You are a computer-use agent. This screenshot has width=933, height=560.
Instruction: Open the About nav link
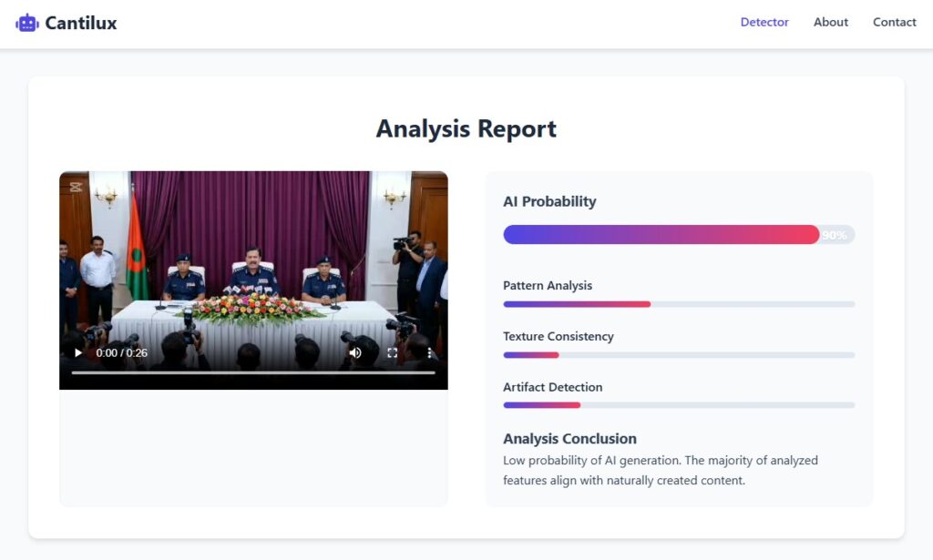831,22
